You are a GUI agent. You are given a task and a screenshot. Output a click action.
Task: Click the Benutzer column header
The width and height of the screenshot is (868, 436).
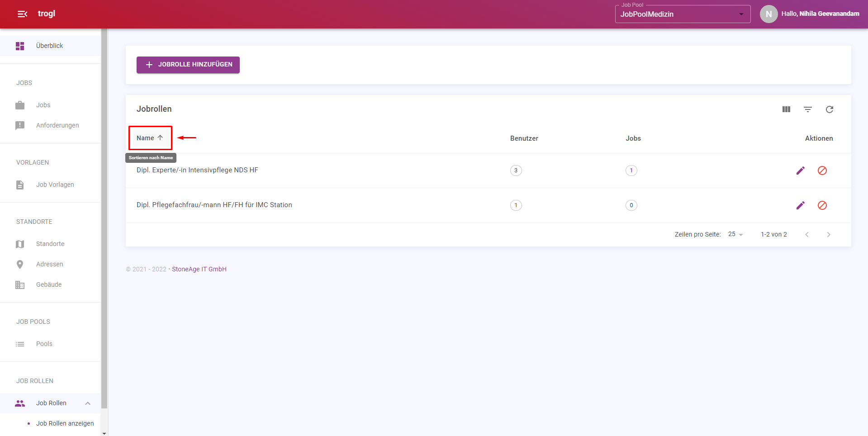(x=524, y=138)
